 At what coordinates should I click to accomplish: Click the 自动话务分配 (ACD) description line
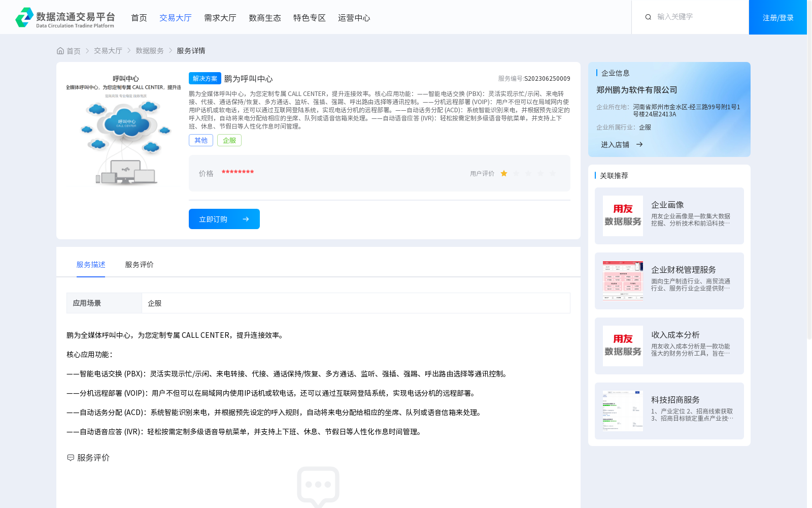[275, 412]
